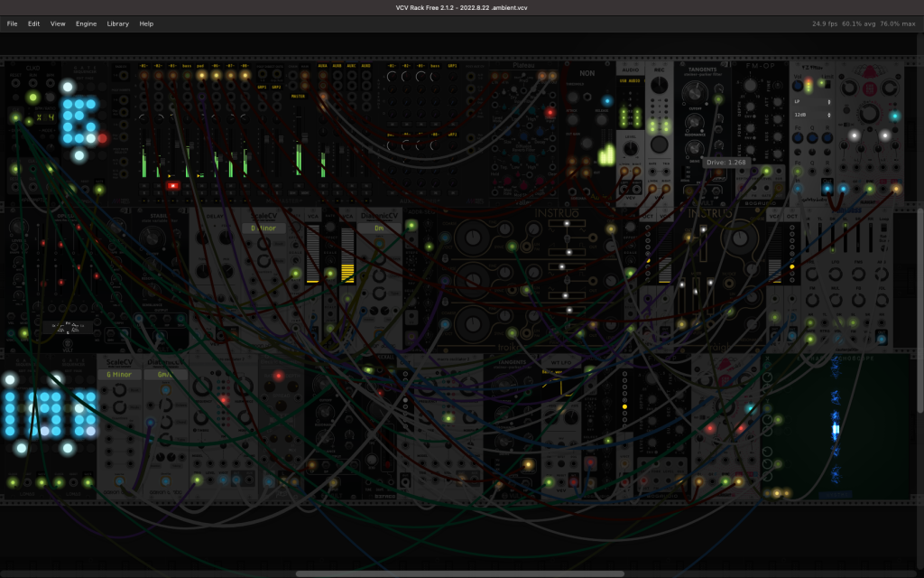Viewport: 924px width, 578px height.
Task: Click the TANGENTS resonance knob
Action: pyautogui.click(x=695, y=122)
